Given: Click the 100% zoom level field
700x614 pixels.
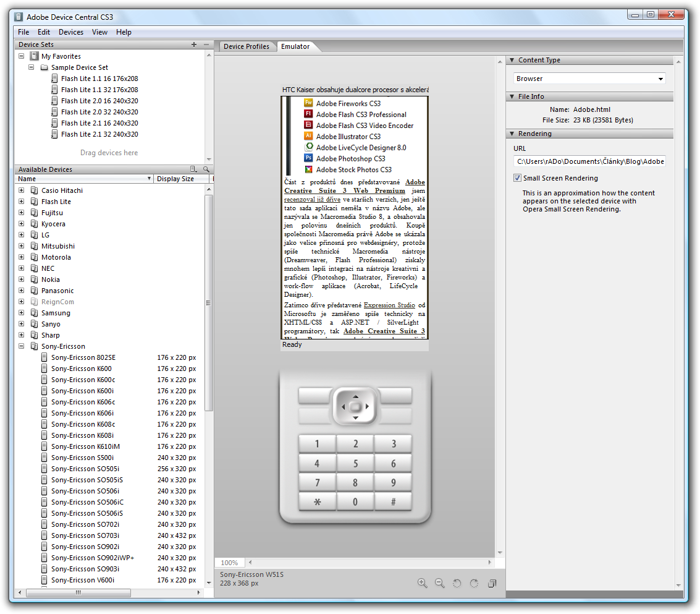Looking at the screenshot, I should [x=229, y=563].
